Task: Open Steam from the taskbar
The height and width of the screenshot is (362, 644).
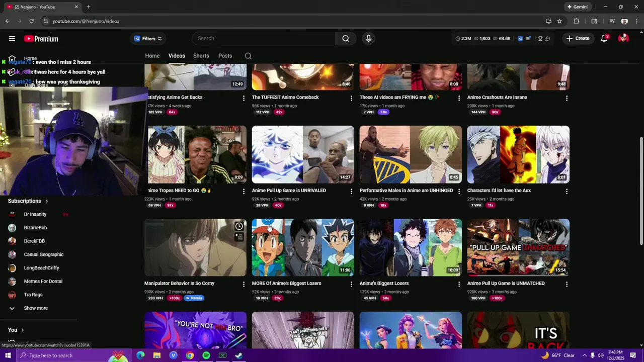Action: [x=239, y=355]
